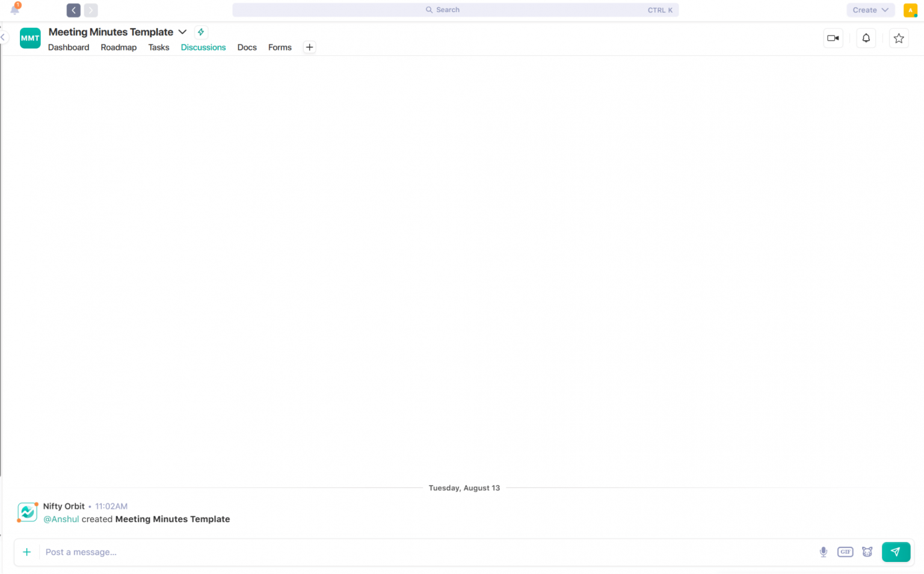Open the Roadmap tab

coord(119,48)
